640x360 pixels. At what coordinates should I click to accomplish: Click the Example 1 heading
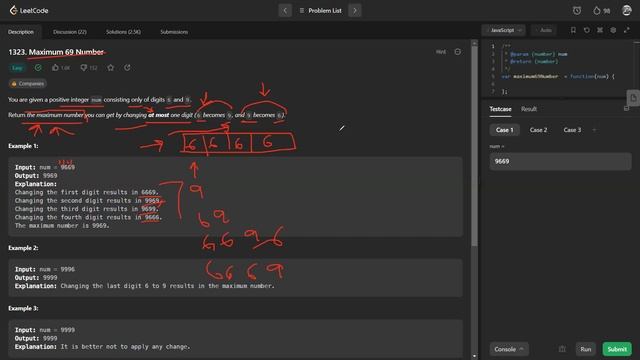point(23,146)
